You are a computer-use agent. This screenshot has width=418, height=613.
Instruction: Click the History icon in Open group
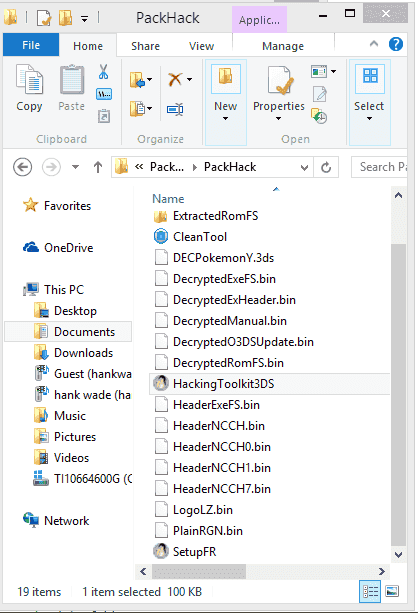pyautogui.click(x=319, y=116)
